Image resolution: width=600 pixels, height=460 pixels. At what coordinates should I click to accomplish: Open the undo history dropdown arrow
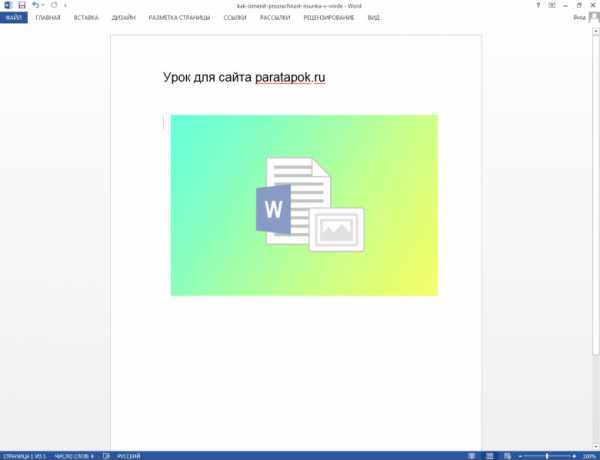43,5
